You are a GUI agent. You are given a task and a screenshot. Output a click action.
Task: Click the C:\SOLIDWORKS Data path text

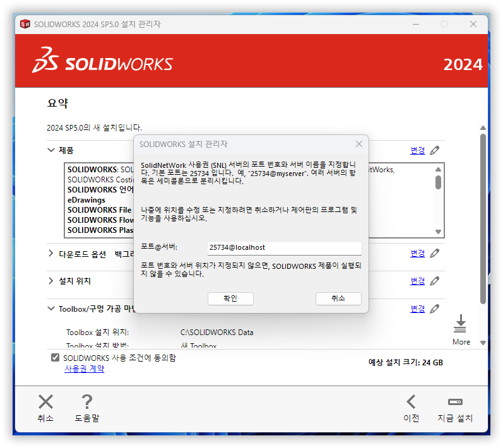(217, 333)
